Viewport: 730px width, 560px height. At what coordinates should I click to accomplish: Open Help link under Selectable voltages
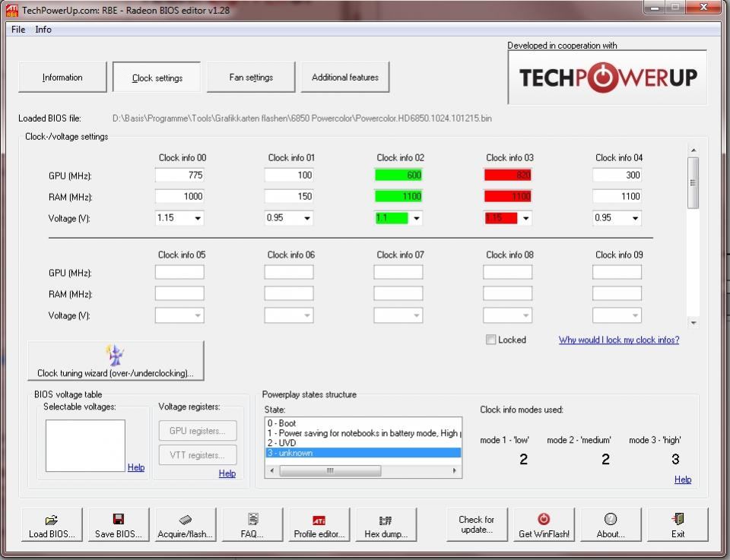pyautogui.click(x=136, y=467)
